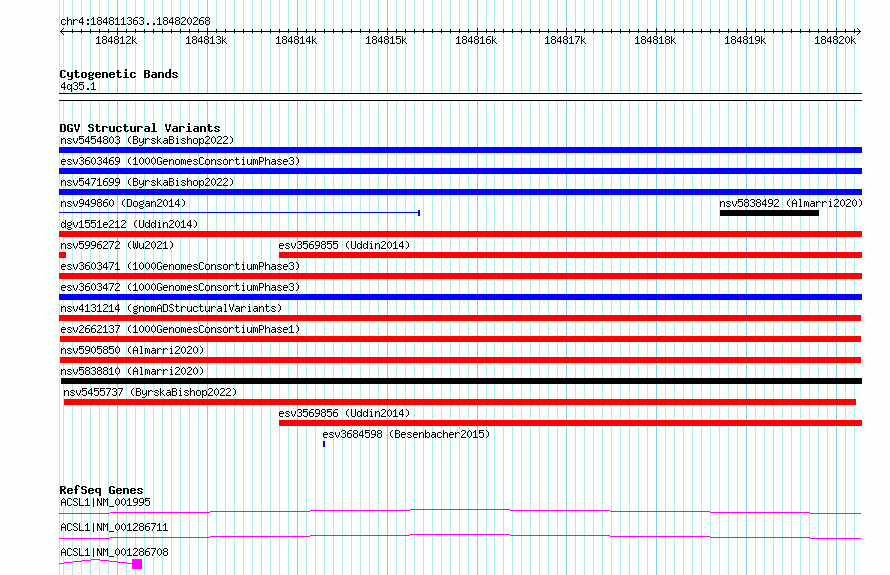The width and height of the screenshot is (890, 575).
Task: Open esv3603472 (1000GenomesConsortiumPhase3) variant
Action: (x=180, y=287)
